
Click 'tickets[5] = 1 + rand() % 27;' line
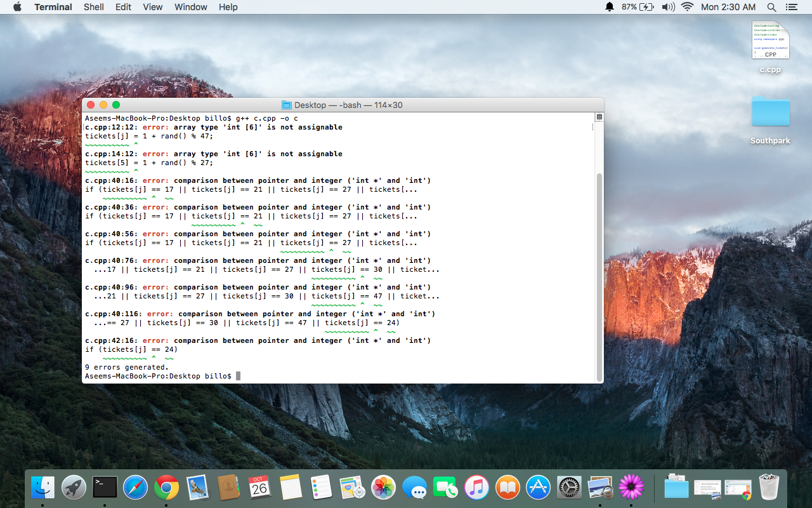149,163
